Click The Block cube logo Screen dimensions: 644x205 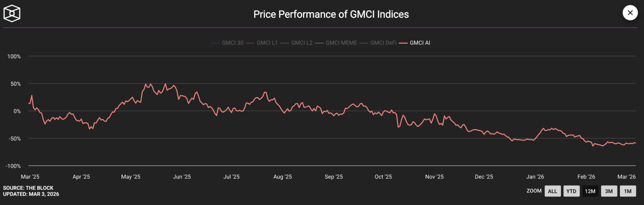(12, 13)
